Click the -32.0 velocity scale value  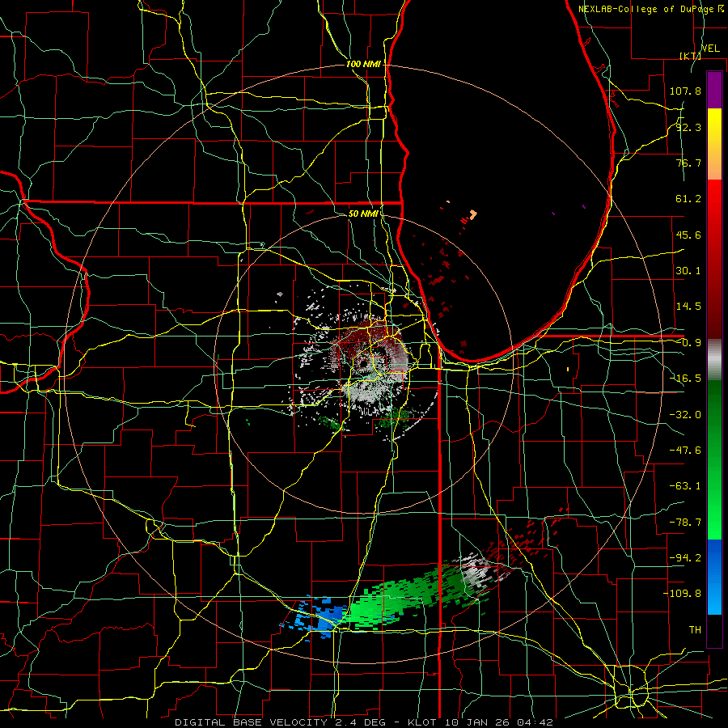point(685,415)
